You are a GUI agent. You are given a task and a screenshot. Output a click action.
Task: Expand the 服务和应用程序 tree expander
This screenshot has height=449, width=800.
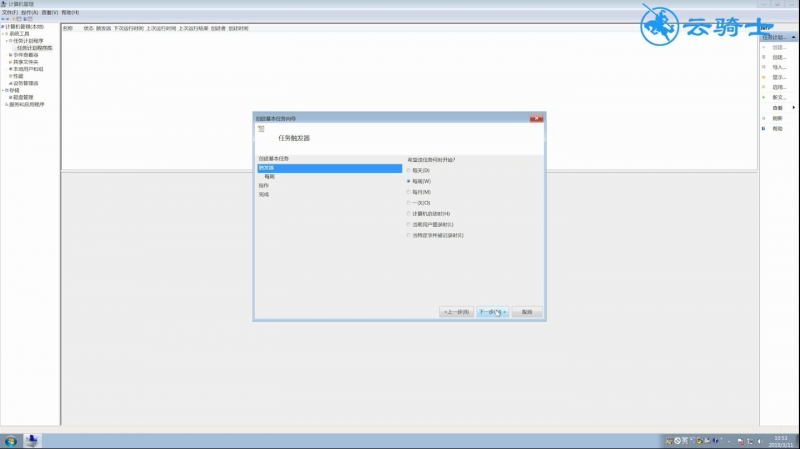click(3, 105)
